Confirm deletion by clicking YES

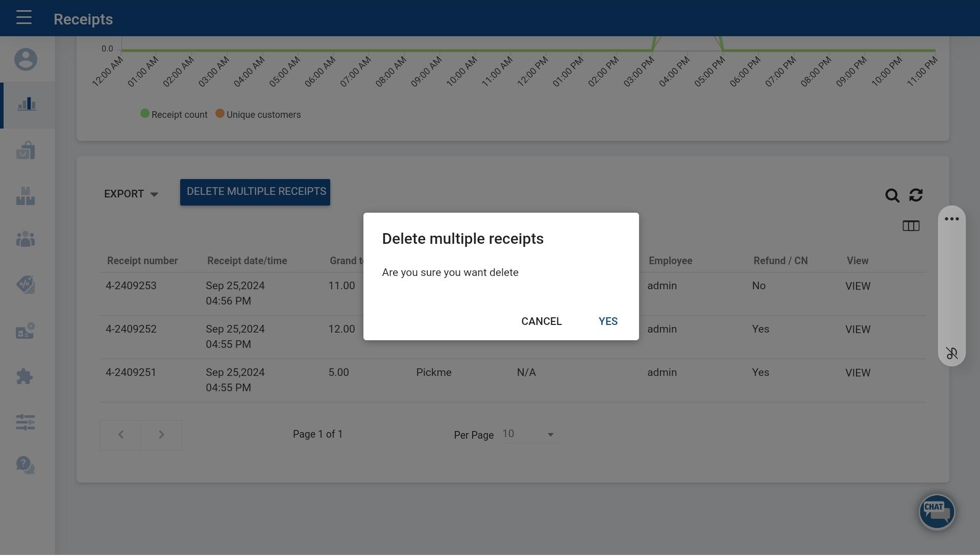tap(608, 321)
